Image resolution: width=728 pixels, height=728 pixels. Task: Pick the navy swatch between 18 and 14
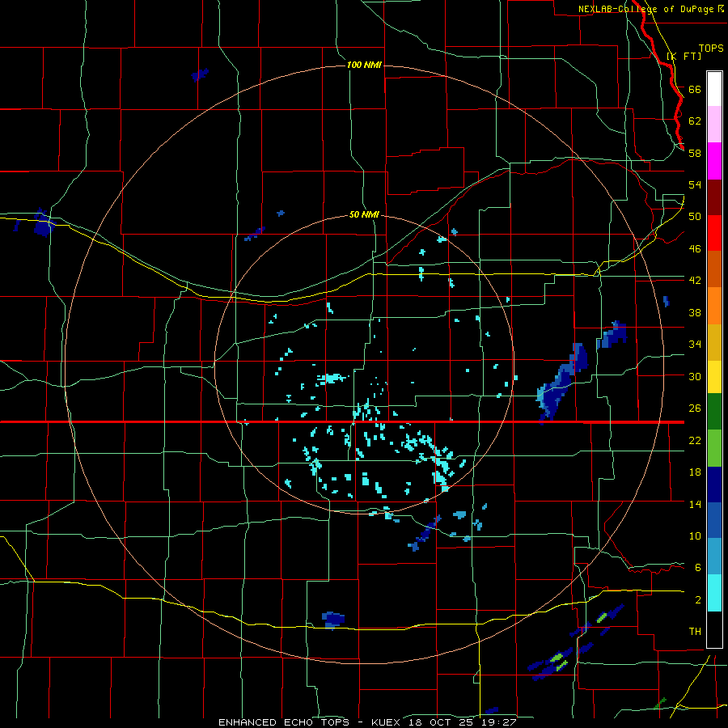(x=714, y=485)
